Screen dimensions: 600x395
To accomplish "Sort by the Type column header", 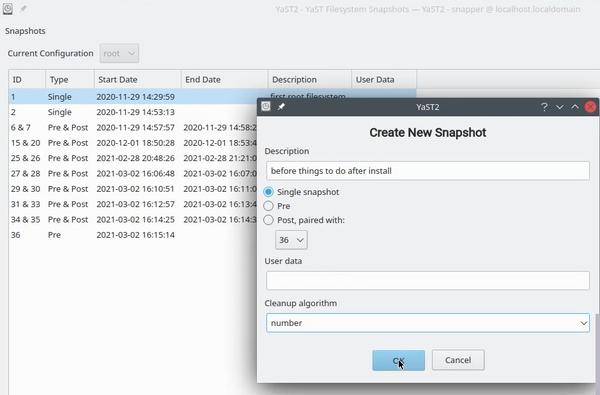I will (x=70, y=80).
